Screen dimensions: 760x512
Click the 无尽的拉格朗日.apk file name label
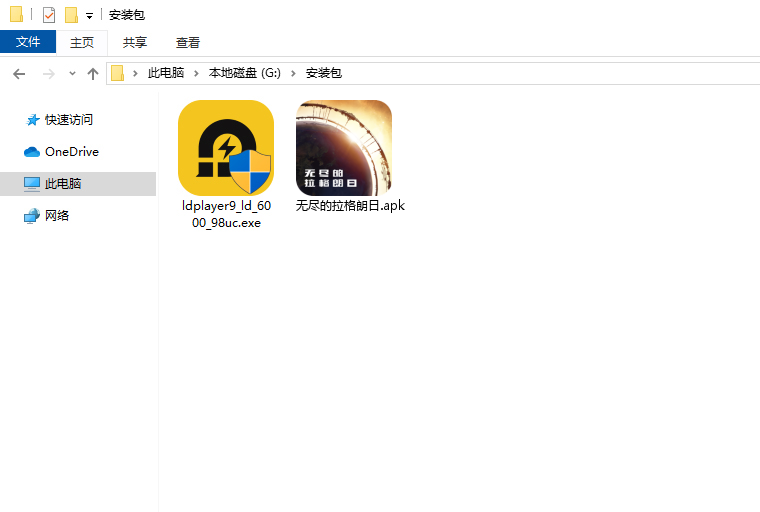pyautogui.click(x=350, y=206)
